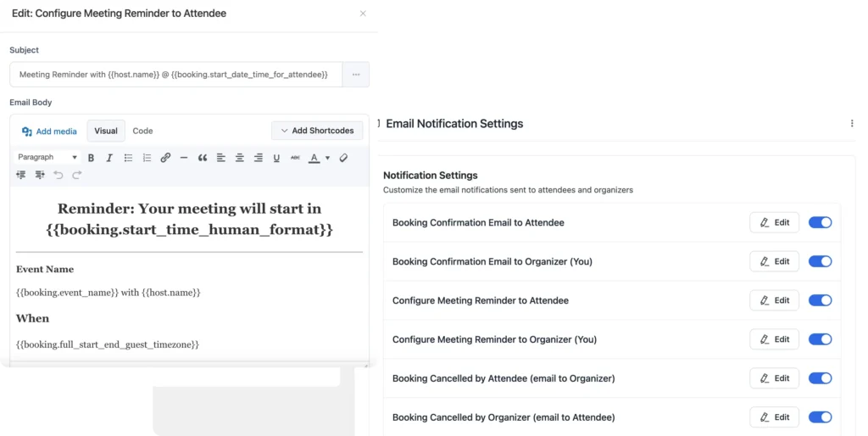Open the text color dropdown arrow

coord(328,158)
